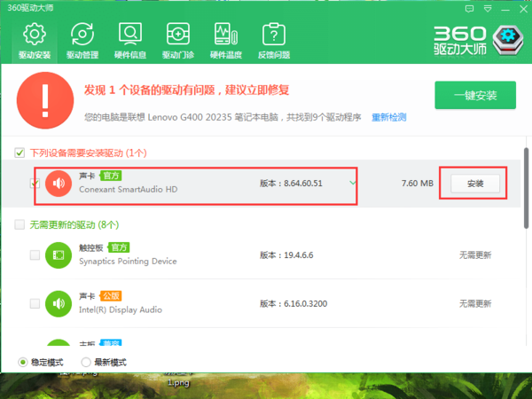This screenshot has width=532, height=399.
Task: Click the 官方 tag next to 触控板
Action: click(119, 247)
